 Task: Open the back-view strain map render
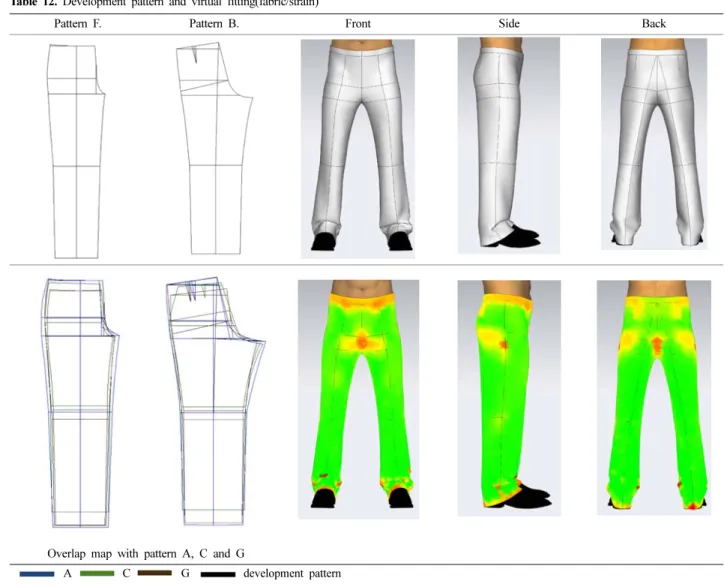coord(654,398)
